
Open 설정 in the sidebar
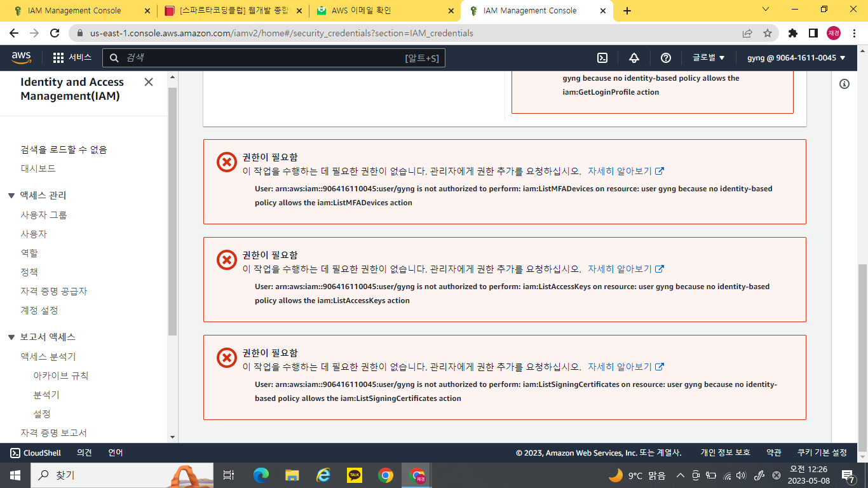pyautogui.click(x=42, y=414)
